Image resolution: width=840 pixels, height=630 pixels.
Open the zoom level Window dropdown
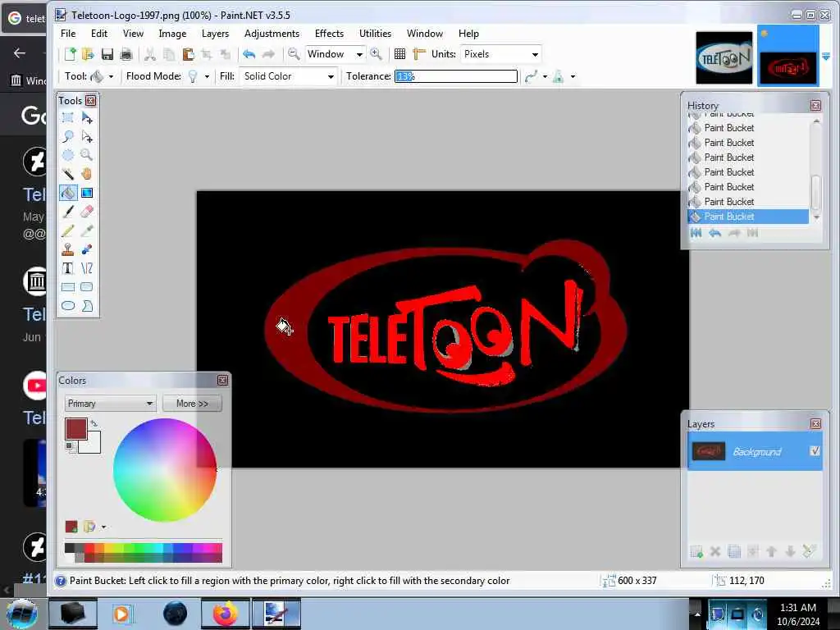(x=359, y=54)
